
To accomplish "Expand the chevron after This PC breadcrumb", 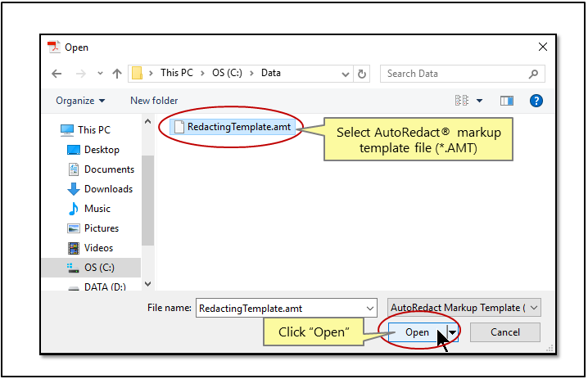I will pos(202,73).
